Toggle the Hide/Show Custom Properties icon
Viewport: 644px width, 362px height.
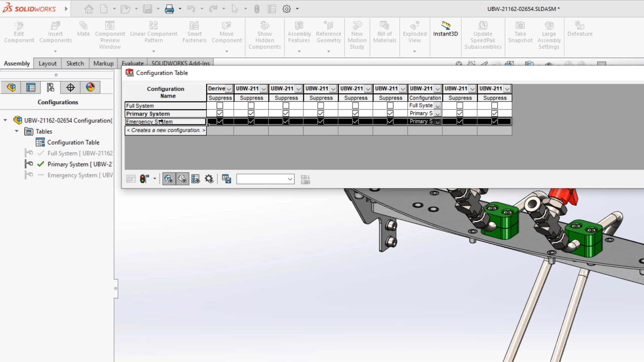(x=196, y=179)
